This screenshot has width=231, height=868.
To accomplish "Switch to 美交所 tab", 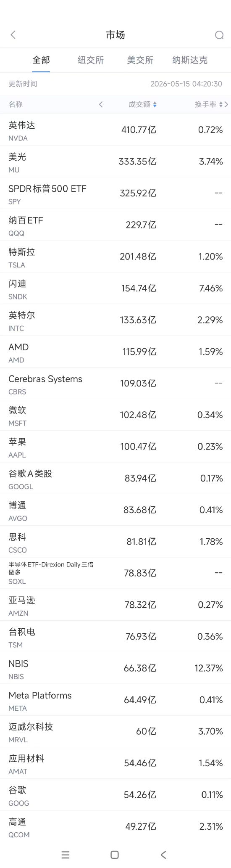I will pos(140,60).
